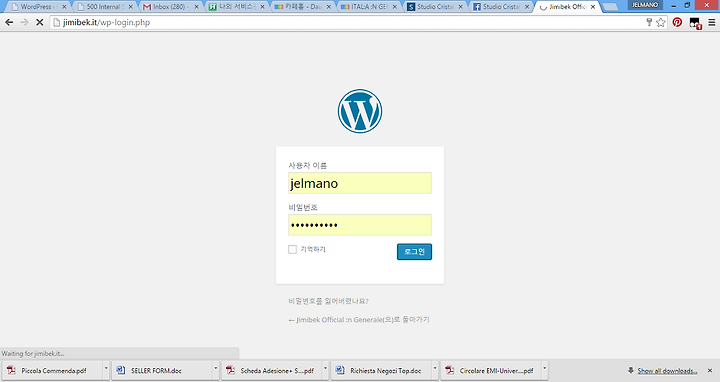
Task: Open the SELLER FORM.doc download
Action: 162,370
